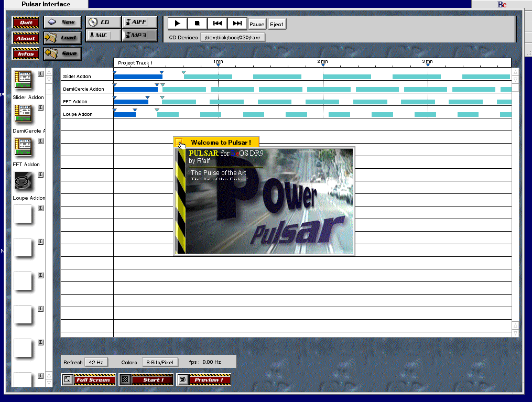Click the cyan triangle marker above Slider Addon track
Image resolution: width=532 pixels, height=402 pixels.
[183, 72]
